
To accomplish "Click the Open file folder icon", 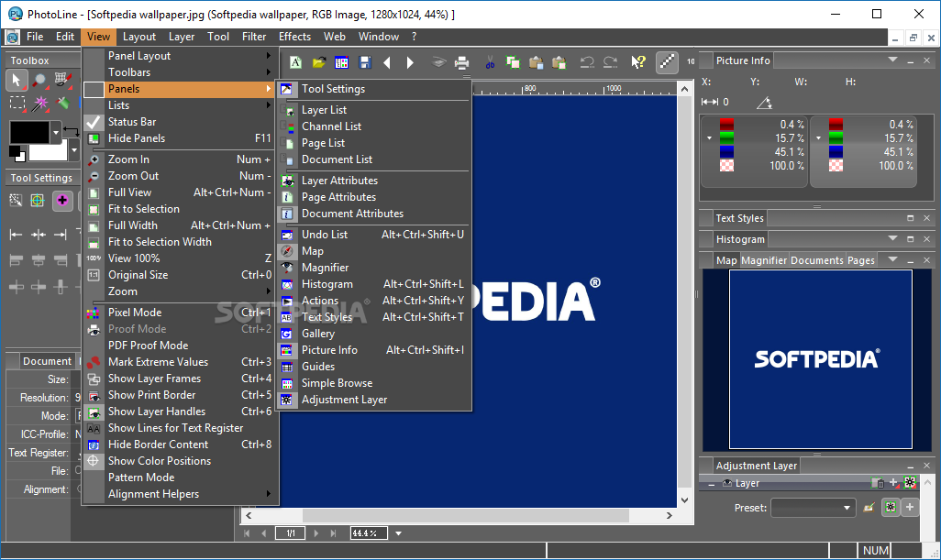I will pos(318,62).
